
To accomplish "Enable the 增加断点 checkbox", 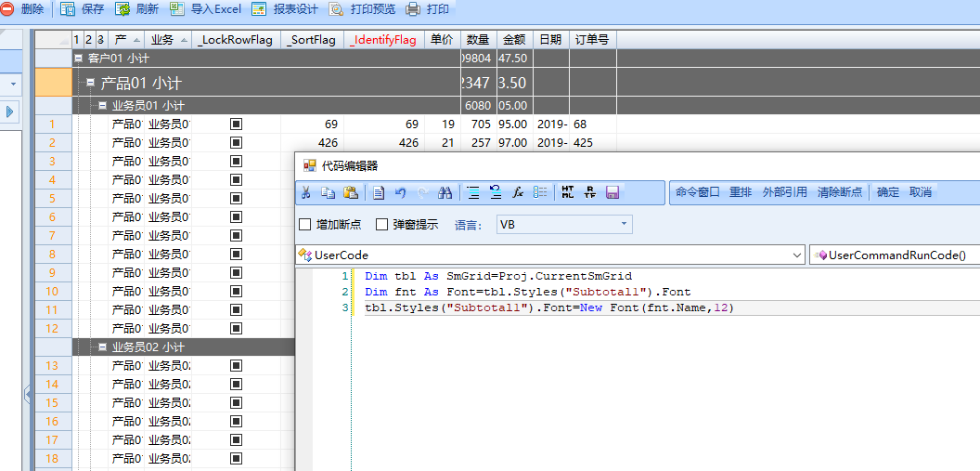I will 305,225.
